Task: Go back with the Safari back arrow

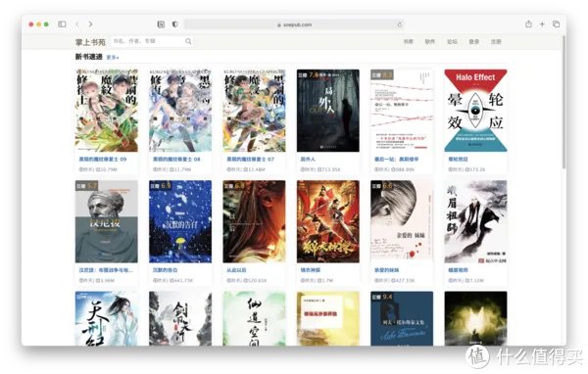Action: click(x=77, y=24)
